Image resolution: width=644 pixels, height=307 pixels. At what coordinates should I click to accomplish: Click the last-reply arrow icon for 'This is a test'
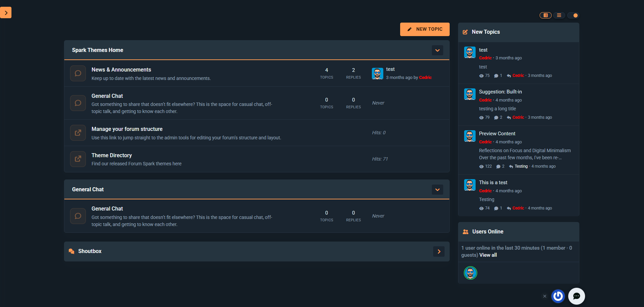(x=509, y=208)
